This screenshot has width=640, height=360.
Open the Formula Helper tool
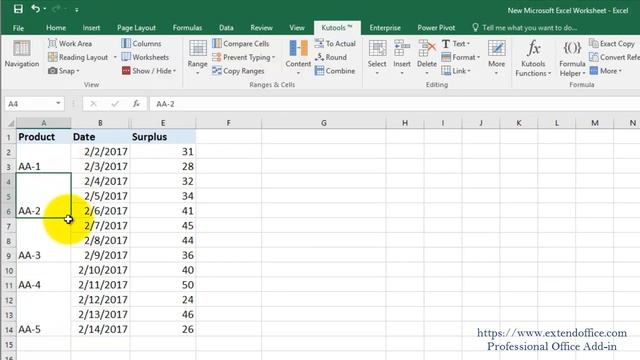(572, 58)
